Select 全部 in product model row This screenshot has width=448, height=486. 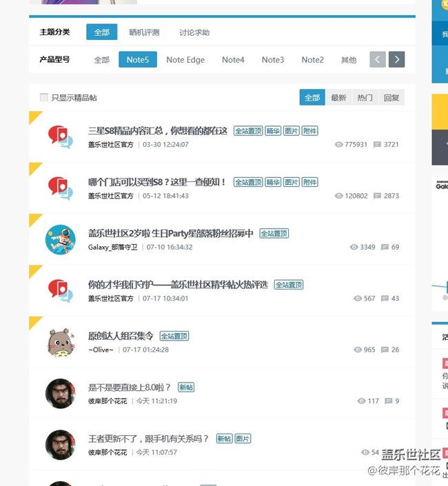pyautogui.click(x=101, y=59)
